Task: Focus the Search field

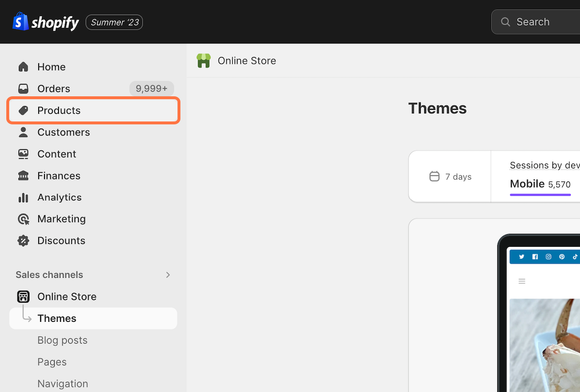Action: click(x=535, y=22)
